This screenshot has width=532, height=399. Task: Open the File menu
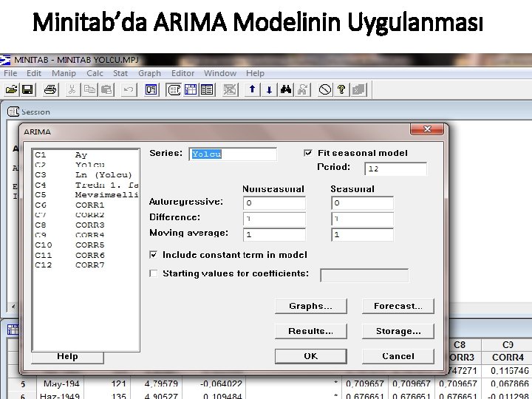click(x=10, y=73)
